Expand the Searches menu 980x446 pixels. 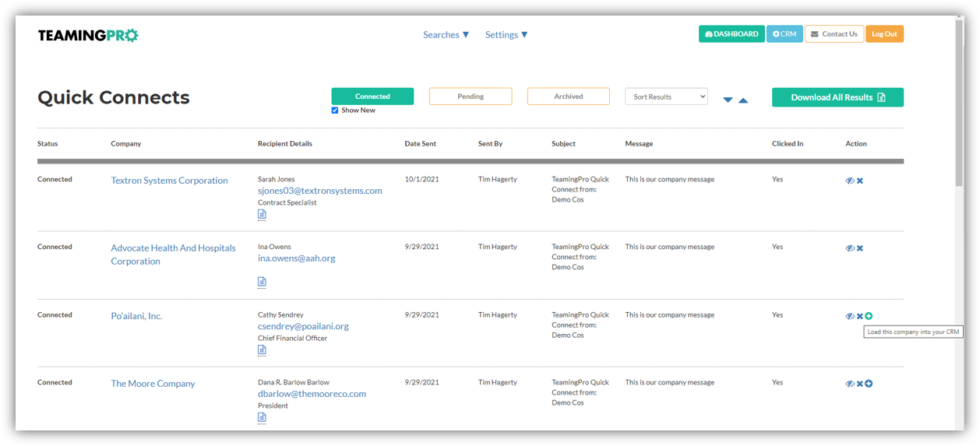(x=446, y=34)
